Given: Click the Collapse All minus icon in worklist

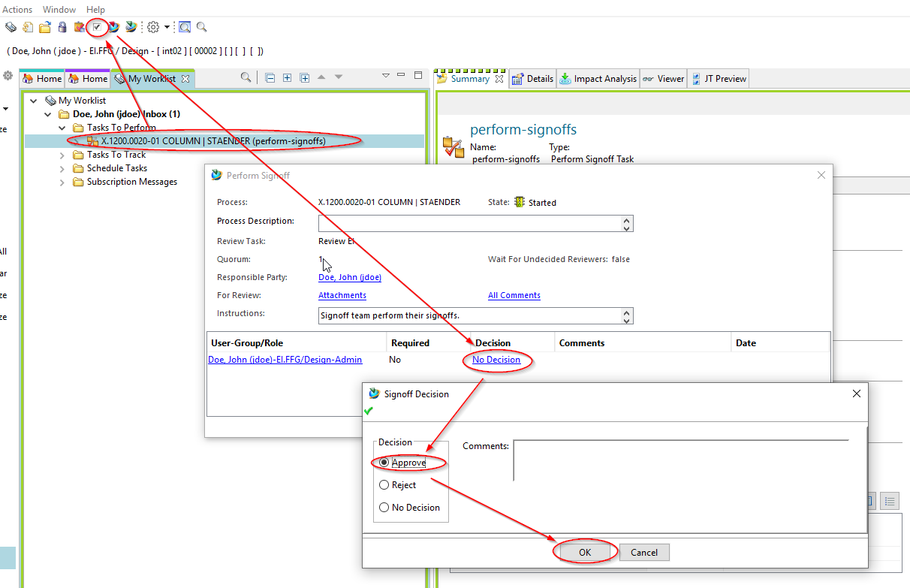Looking at the screenshot, I should click(270, 77).
